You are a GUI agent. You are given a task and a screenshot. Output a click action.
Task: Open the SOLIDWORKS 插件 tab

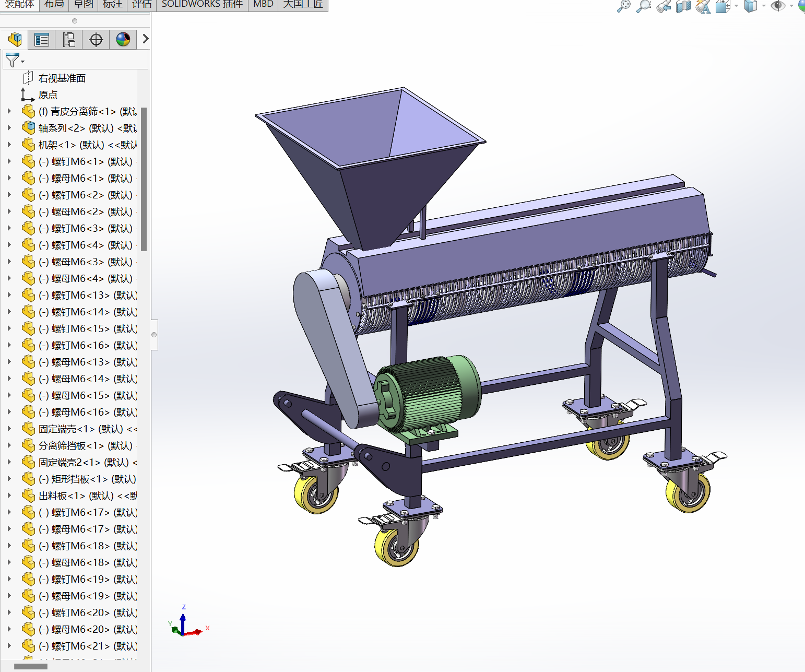[x=202, y=4]
